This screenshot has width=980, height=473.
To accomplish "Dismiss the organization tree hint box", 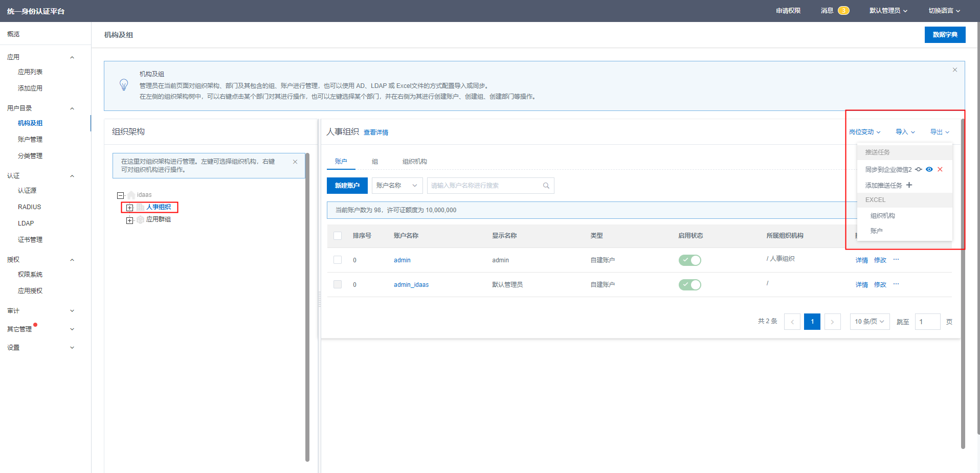I will point(295,162).
